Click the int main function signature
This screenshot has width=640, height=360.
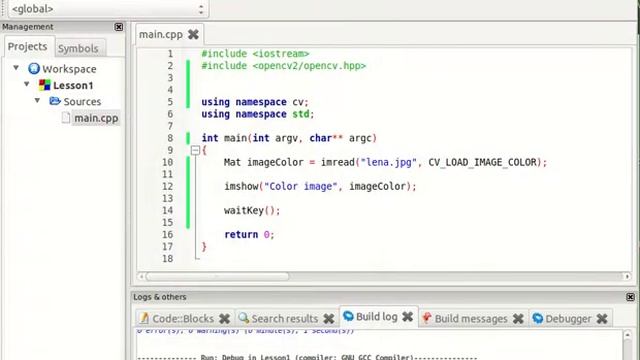click(289, 138)
